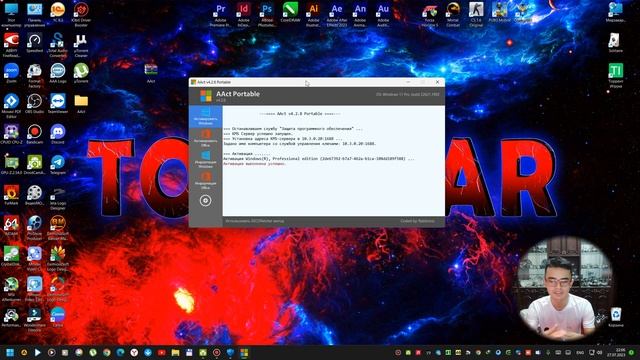This screenshot has height=360, width=640.
Task: Open Jeta Logo Designer shortcut
Action: pos(58,199)
